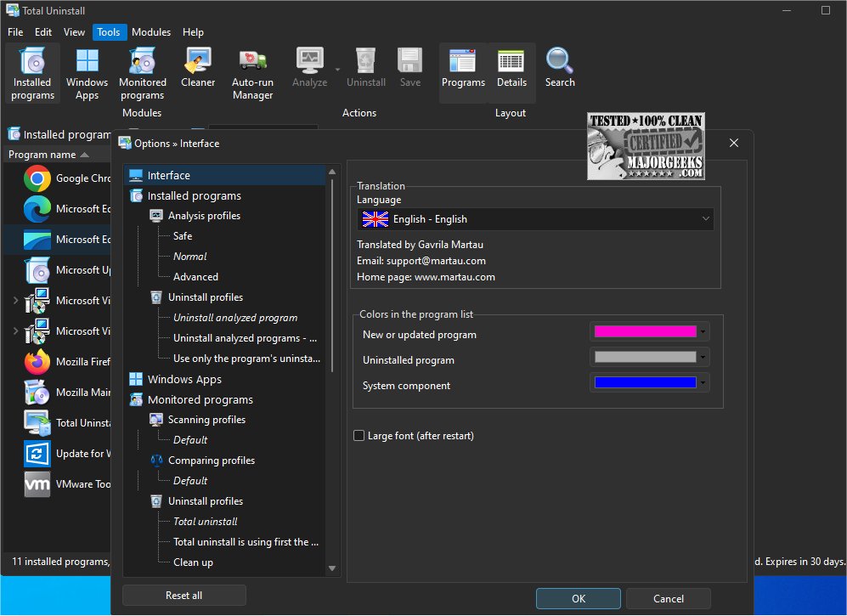This screenshot has width=847, height=616.
Task: Click the Analyze action icon
Action: pos(309,60)
